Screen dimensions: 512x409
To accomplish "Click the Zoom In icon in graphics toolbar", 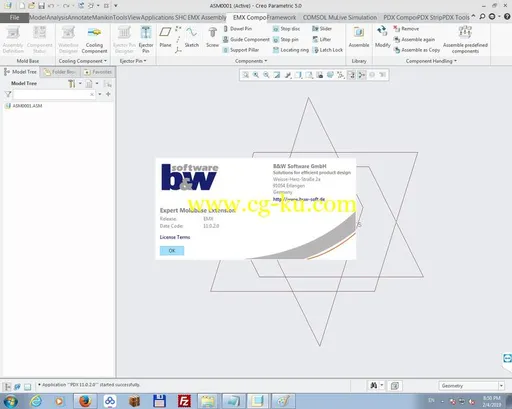I will point(256,75).
